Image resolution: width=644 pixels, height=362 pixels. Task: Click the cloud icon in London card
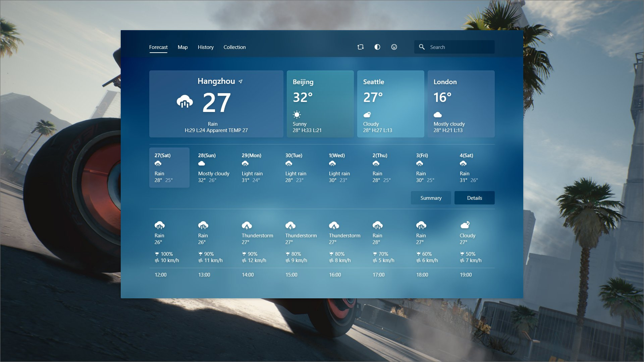(x=438, y=115)
